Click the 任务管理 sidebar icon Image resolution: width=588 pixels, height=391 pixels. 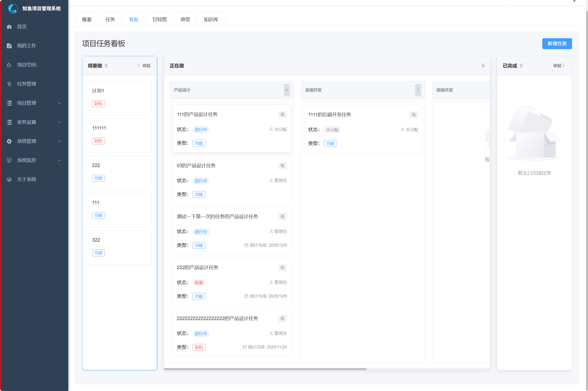[x=9, y=84]
